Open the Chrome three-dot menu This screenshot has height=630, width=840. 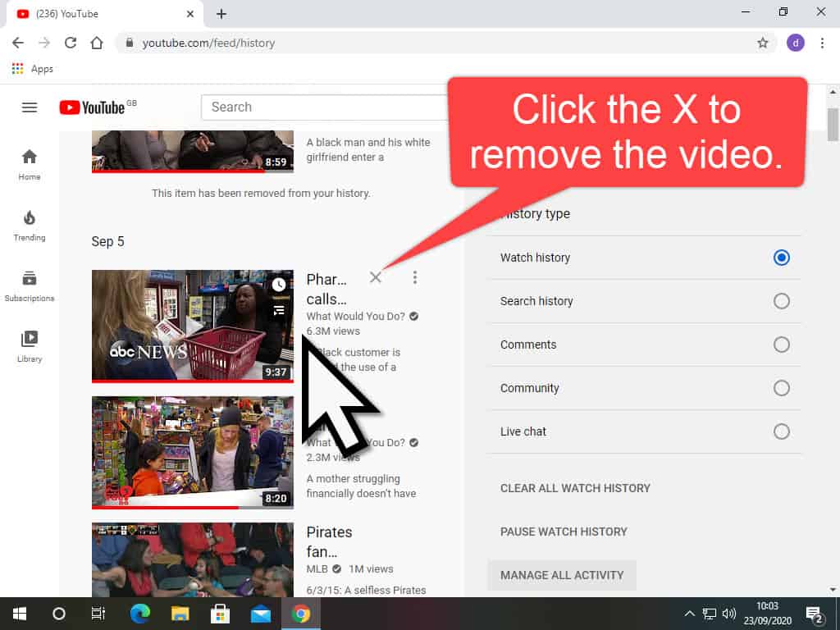tap(822, 43)
